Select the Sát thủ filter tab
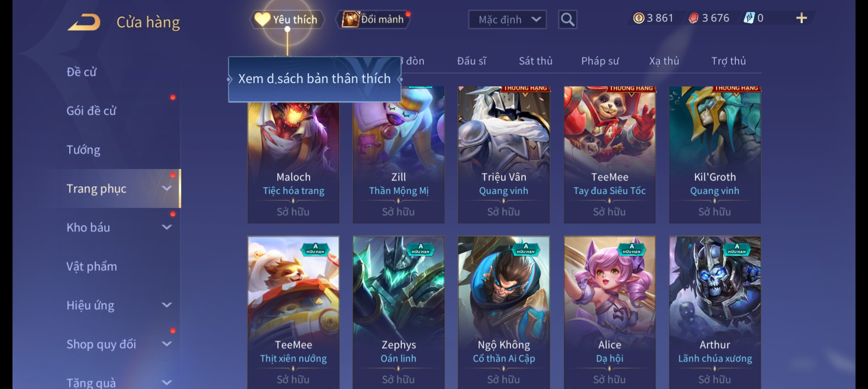This screenshot has height=389, width=868. click(535, 61)
